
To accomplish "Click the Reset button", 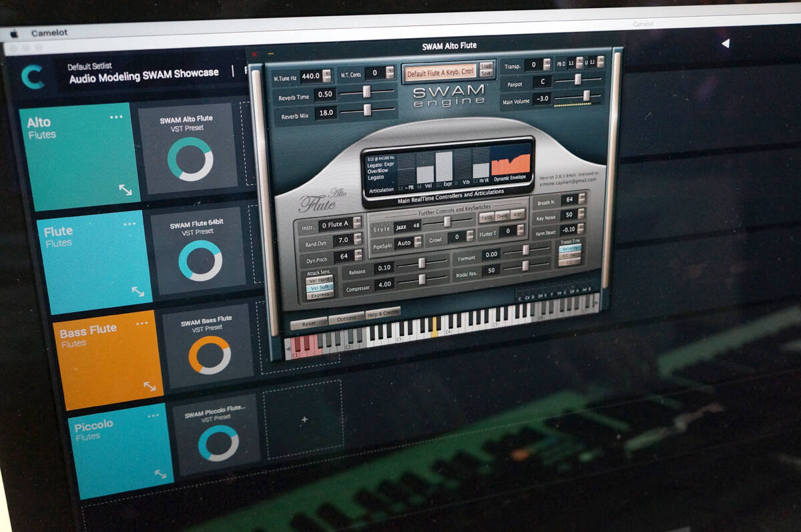I will [309, 323].
